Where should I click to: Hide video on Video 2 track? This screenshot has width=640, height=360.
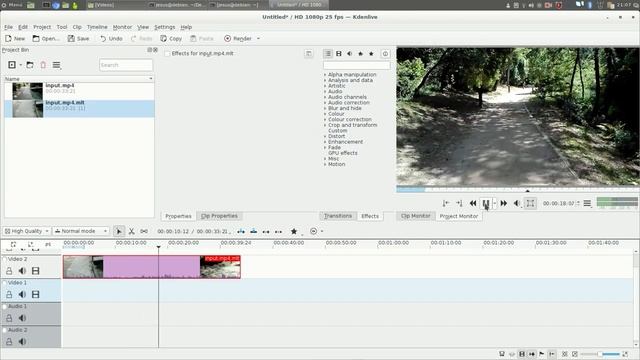pos(36,271)
